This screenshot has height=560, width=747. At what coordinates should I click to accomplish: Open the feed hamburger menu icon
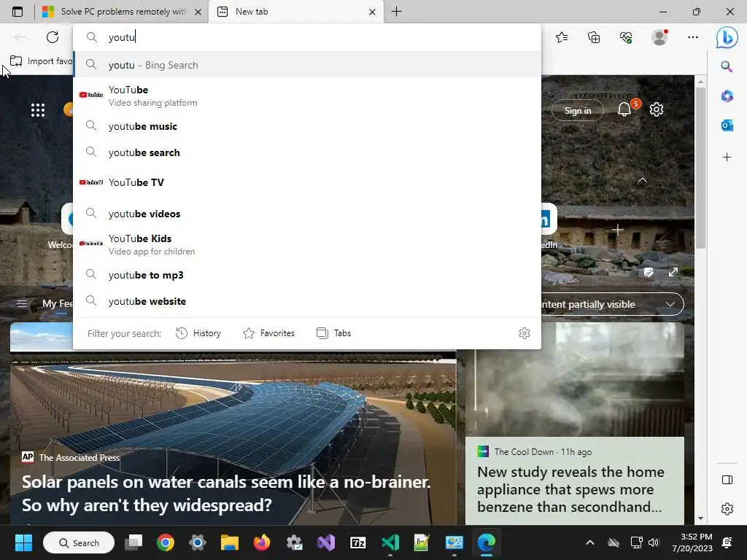click(x=22, y=303)
